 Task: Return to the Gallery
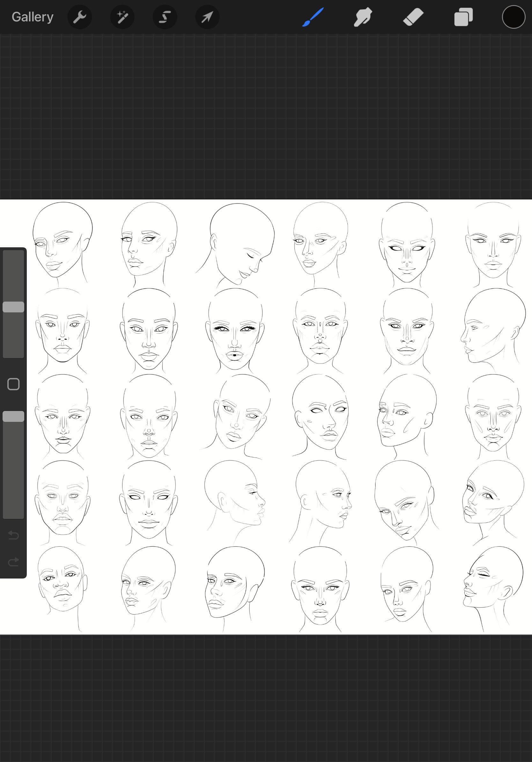click(x=32, y=16)
